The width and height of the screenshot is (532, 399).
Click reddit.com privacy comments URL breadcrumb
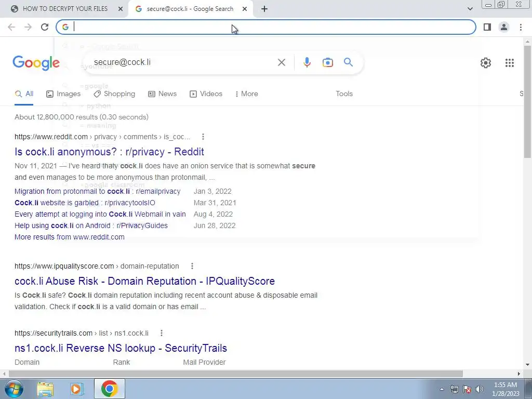[x=102, y=137]
